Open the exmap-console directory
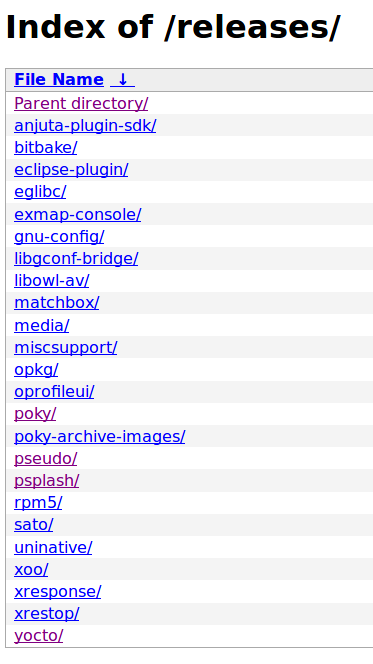Screen dimensions: 373x664 [77, 214]
